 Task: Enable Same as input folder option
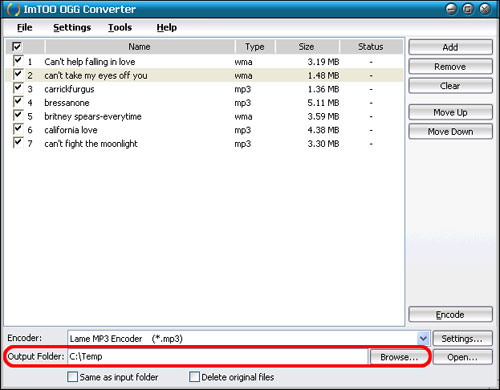click(x=72, y=377)
